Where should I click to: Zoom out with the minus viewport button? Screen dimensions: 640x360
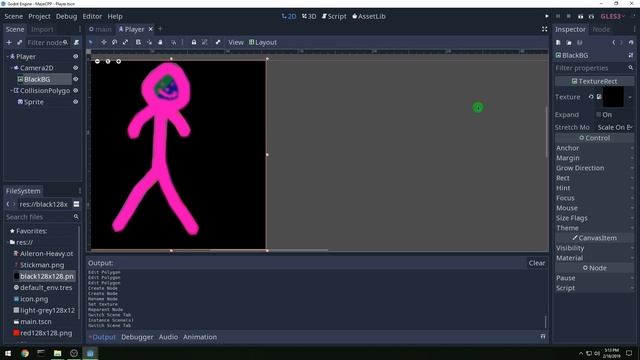(x=97, y=61)
